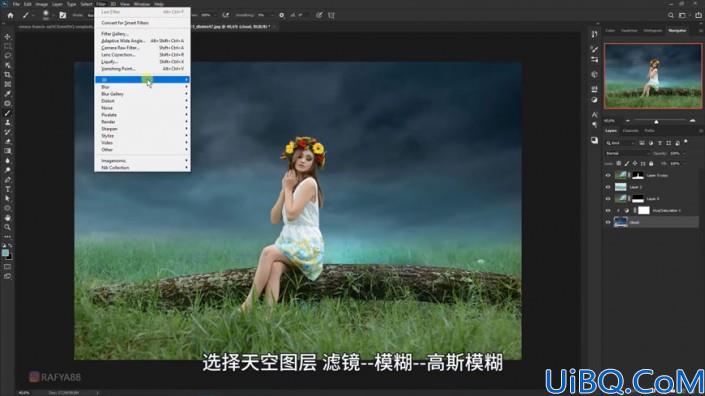Adjust the Navigator zoom slider
The image size is (705, 396).
(656, 121)
